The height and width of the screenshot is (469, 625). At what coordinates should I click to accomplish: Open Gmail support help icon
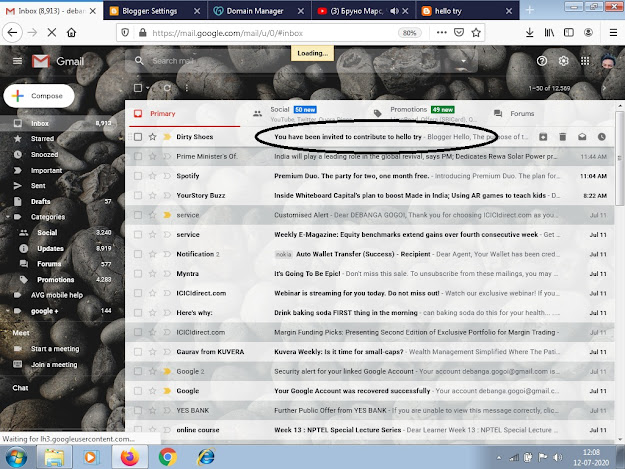tap(542, 61)
